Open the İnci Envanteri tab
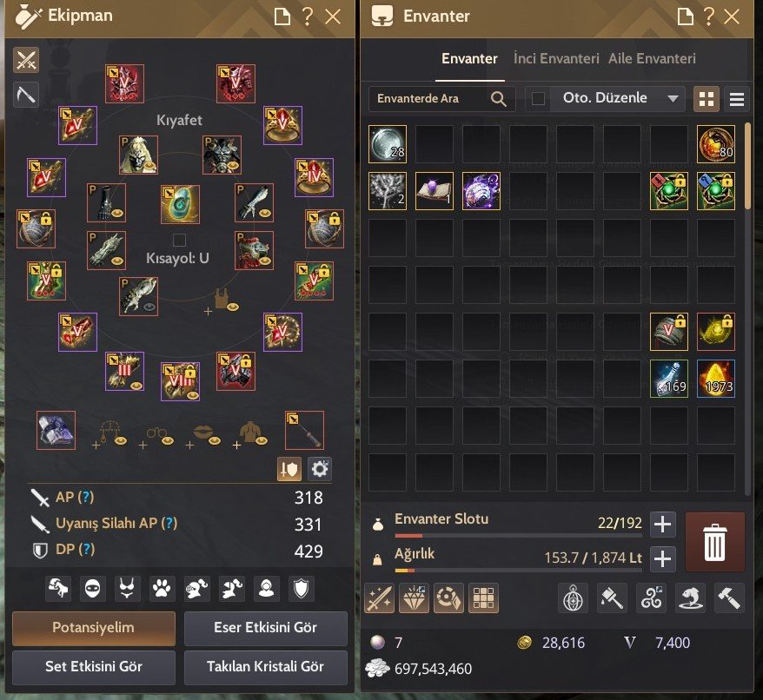This screenshot has height=700, width=763. tap(556, 59)
